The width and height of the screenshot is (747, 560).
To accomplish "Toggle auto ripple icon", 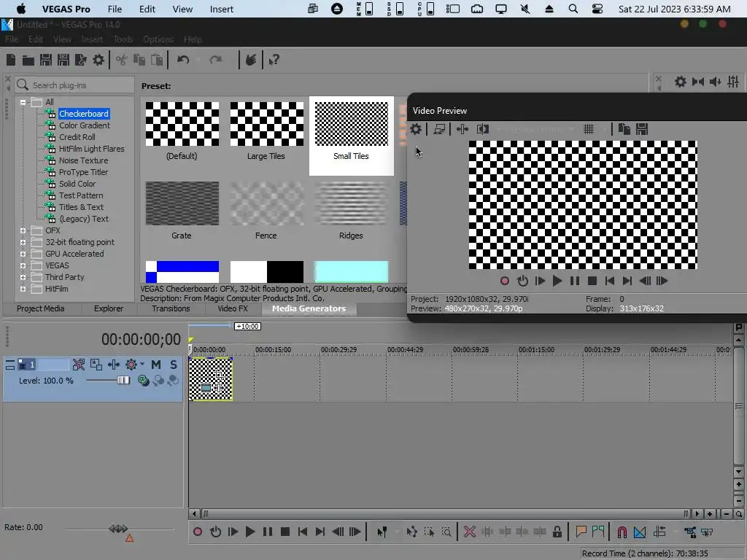I will pyautogui.click(x=659, y=532).
